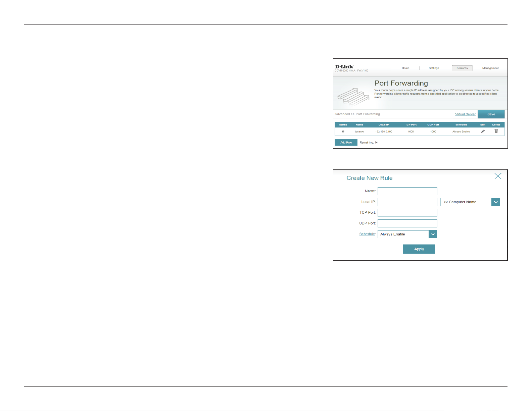532x411 pixels.
Task: Open the Computer Name dropdown
Action: click(x=470, y=202)
